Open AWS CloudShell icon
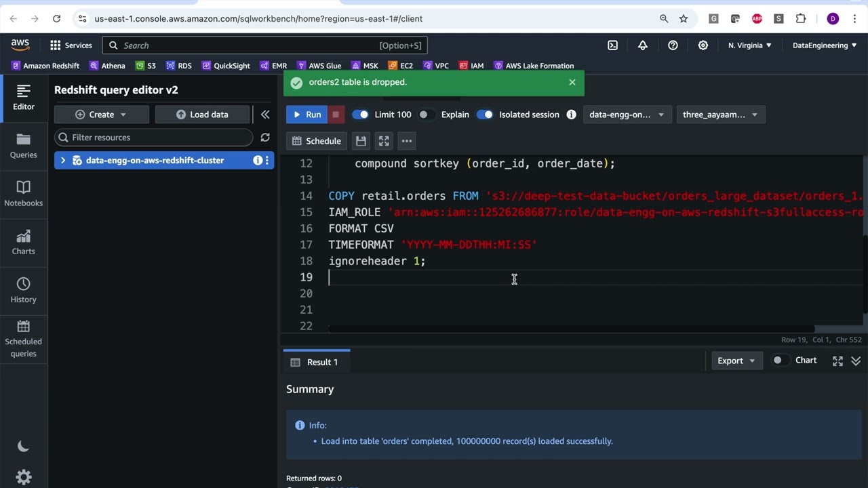Screen dimensions: 868x488 pos(612,45)
